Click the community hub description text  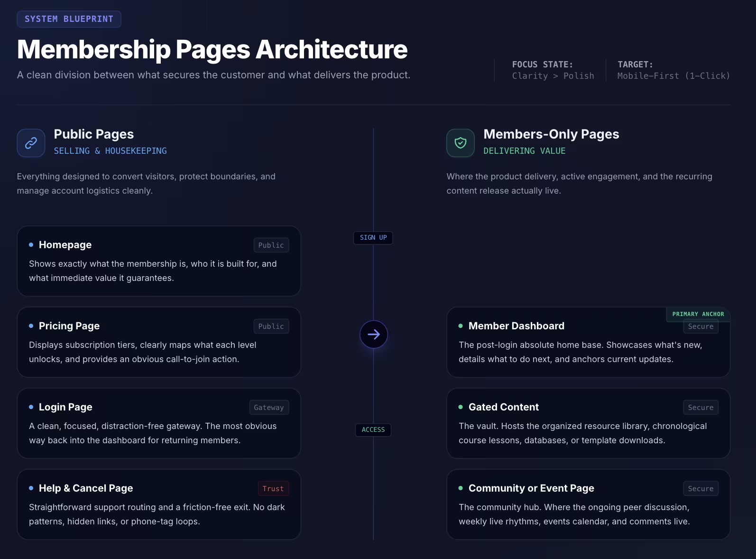(x=574, y=514)
